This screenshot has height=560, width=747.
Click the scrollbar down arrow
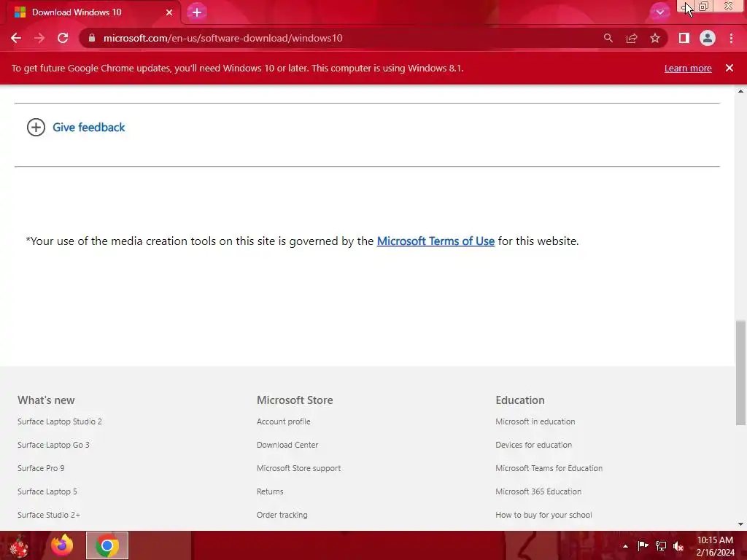pyautogui.click(x=740, y=524)
